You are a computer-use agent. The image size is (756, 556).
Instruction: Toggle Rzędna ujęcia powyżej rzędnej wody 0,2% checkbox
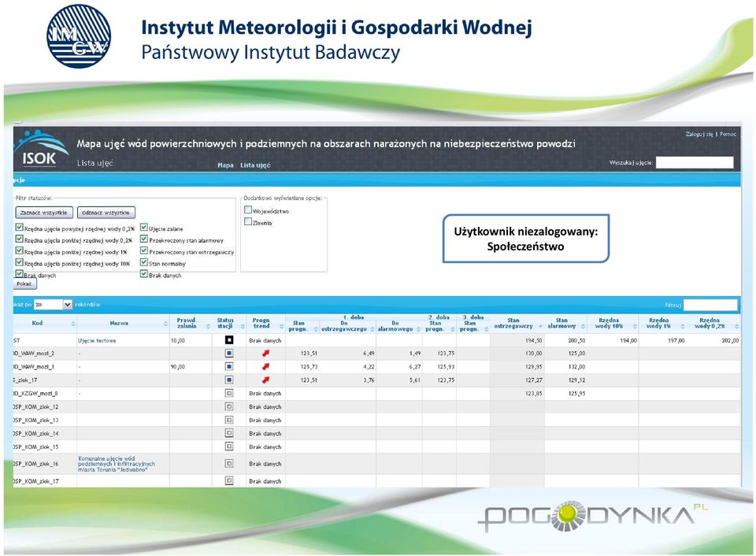click(x=19, y=227)
